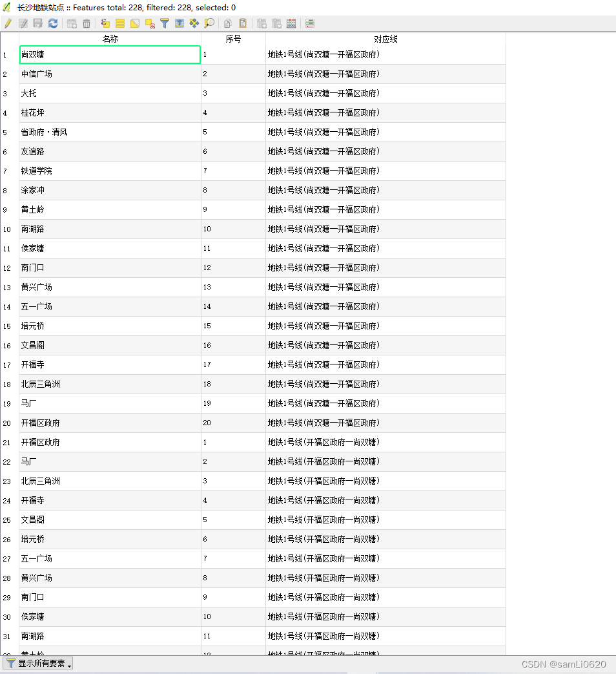This screenshot has height=674, width=616.
Task: Click the 大托 name cell
Action: point(110,93)
